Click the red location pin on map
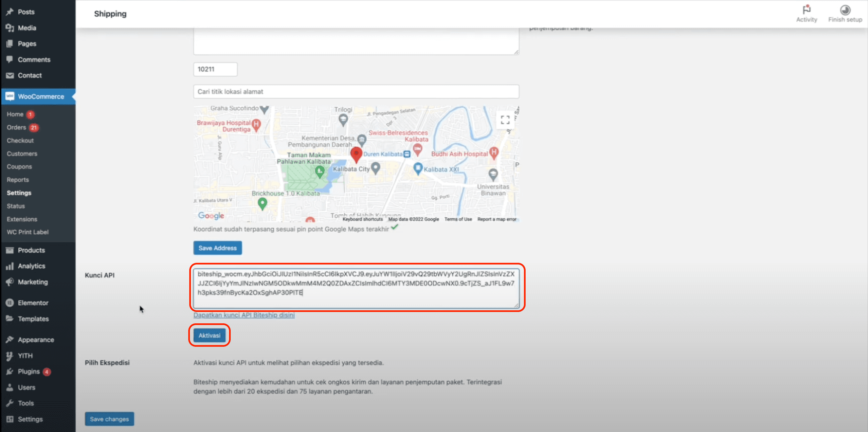868x432 pixels. pos(356,155)
